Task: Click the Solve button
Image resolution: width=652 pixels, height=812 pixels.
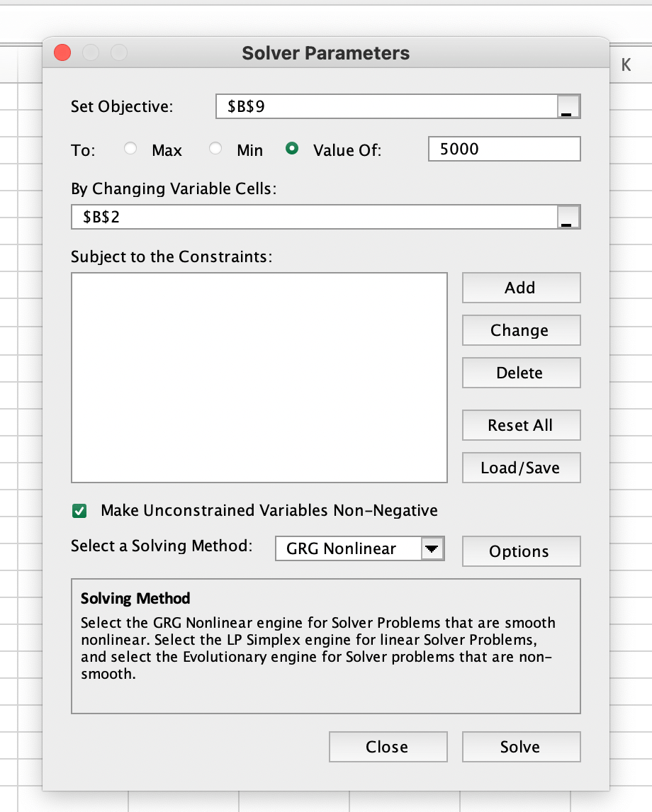Action: pos(521,747)
